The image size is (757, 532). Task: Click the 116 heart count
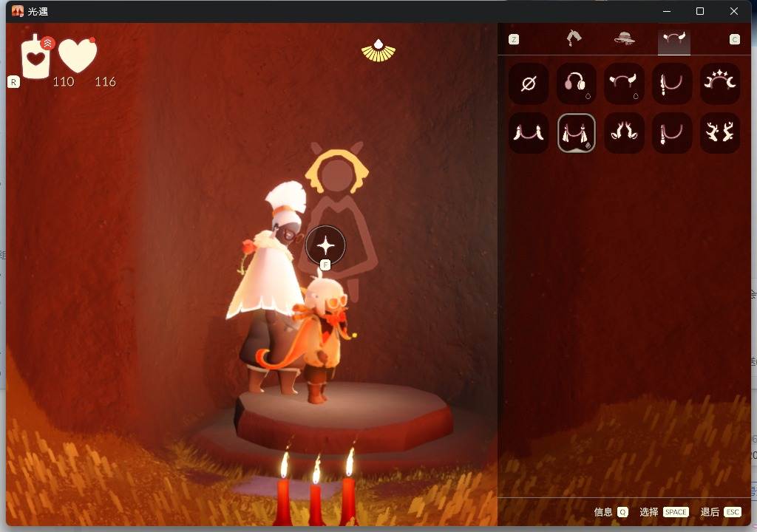point(105,81)
